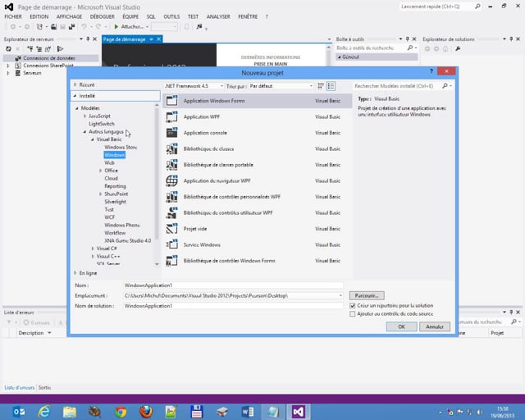The image size is (525, 420).
Task: Expand the SharePoint tree node
Action: [x=100, y=194]
